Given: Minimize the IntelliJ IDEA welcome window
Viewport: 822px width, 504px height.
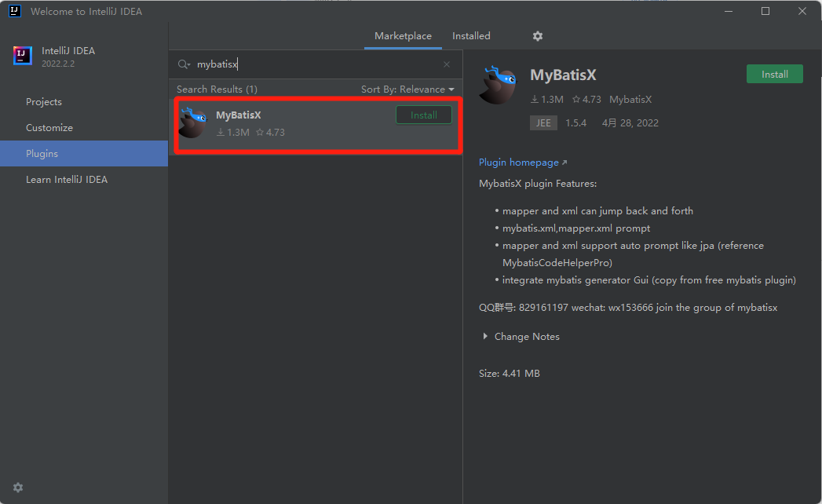Looking at the screenshot, I should pyautogui.click(x=729, y=11).
